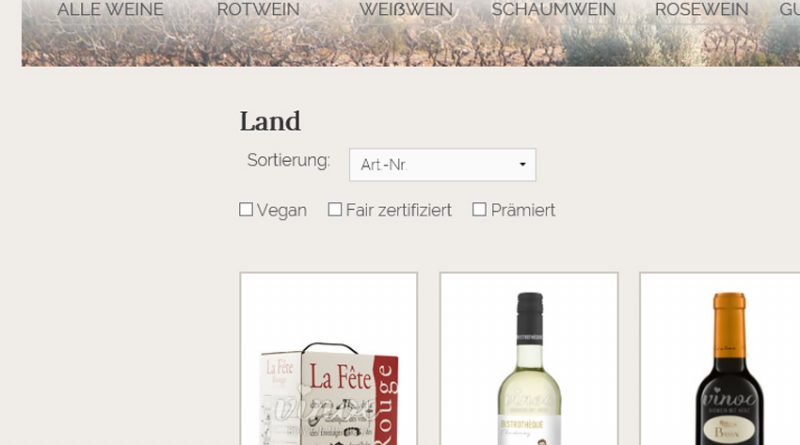The height and width of the screenshot is (445, 800).
Task: Open the Sortierung Art.-Nr. dropdown
Action: pyautogui.click(x=442, y=165)
